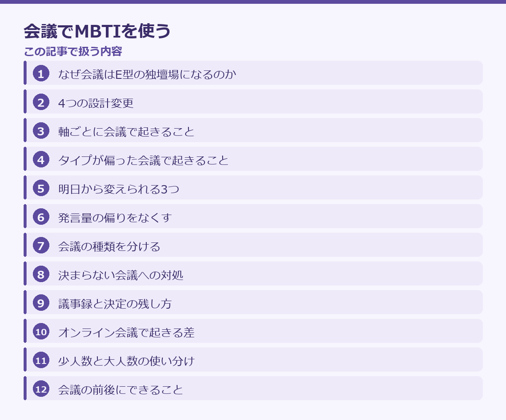This screenshot has height=420, width=506.
Task: Click the number 2 circle badge
Action: [x=41, y=102]
